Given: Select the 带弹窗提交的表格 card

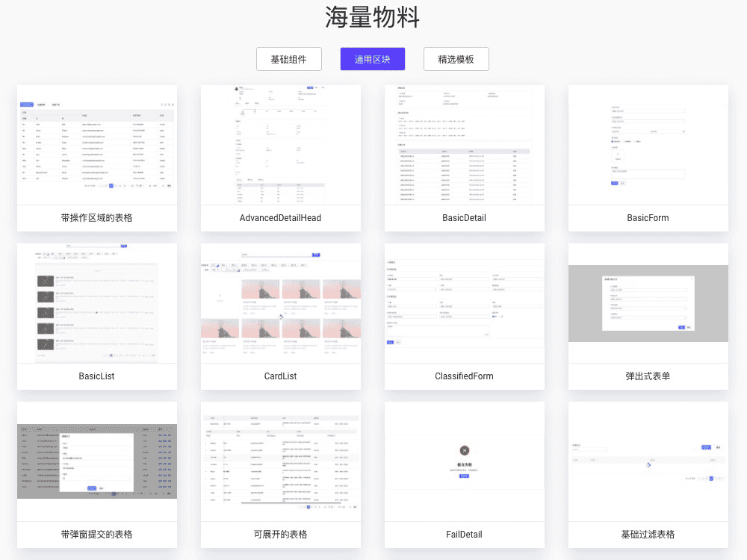Looking at the screenshot, I should (96, 462).
